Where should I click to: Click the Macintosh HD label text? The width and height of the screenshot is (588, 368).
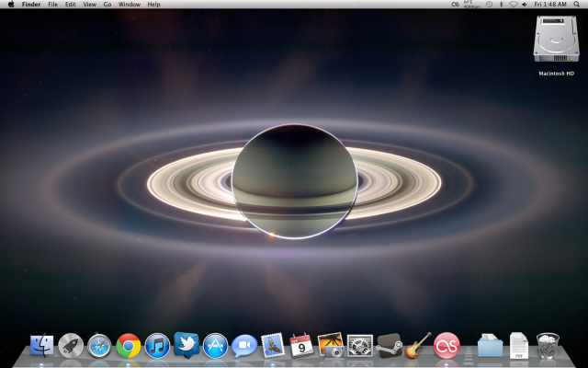click(556, 74)
